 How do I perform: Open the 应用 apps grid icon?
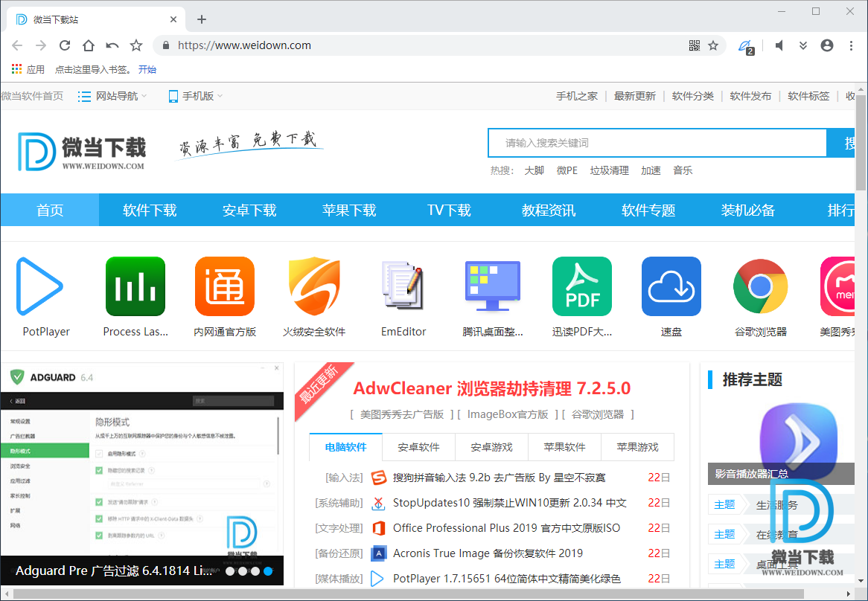pos(16,69)
